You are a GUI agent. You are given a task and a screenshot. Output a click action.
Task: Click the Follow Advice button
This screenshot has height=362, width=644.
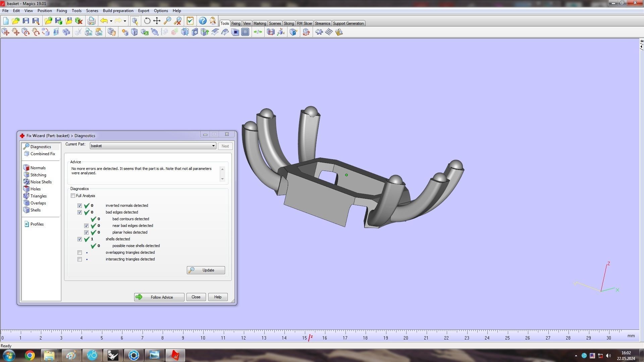point(159,297)
